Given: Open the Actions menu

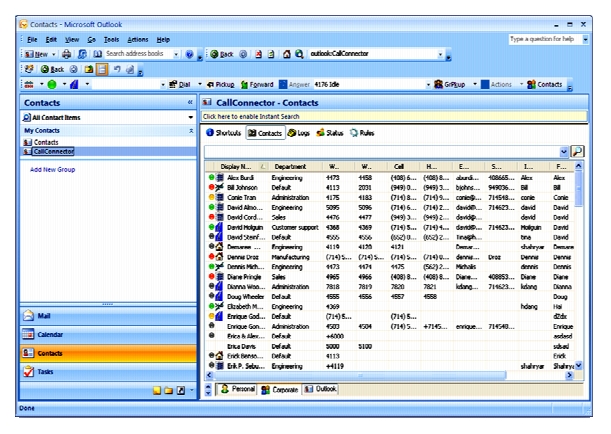Looking at the screenshot, I should pos(138,39).
